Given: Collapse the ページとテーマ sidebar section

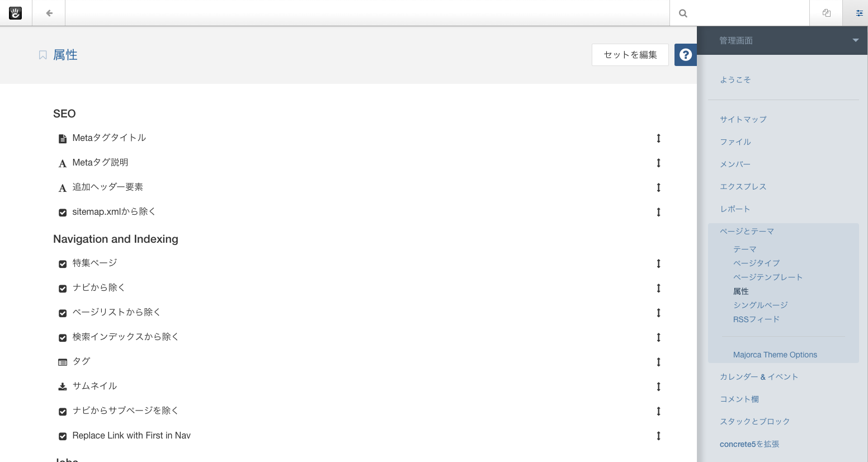Looking at the screenshot, I should (x=747, y=231).
